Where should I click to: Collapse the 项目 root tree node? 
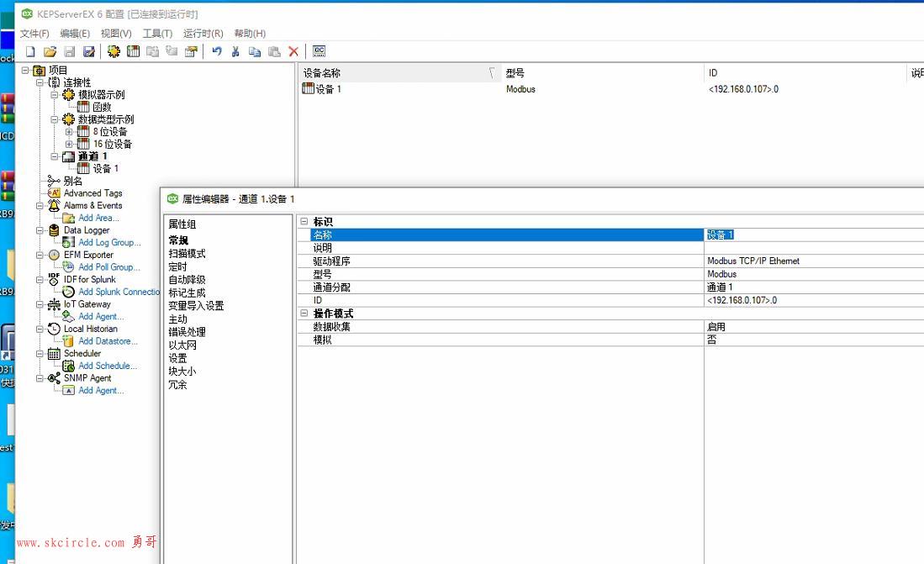[x=25, y=70]
